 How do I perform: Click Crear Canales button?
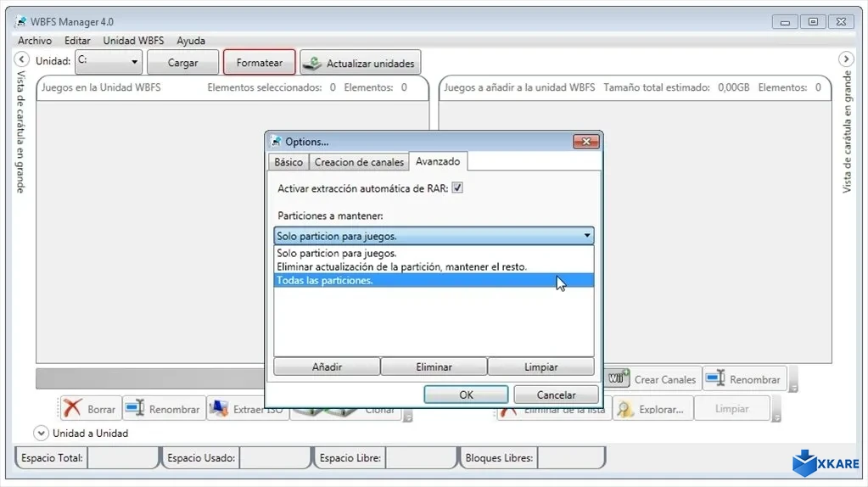point(652,379)
